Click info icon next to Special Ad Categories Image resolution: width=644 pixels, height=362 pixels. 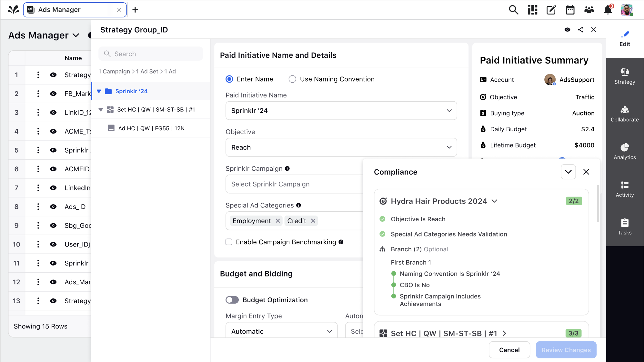(299, 205)
